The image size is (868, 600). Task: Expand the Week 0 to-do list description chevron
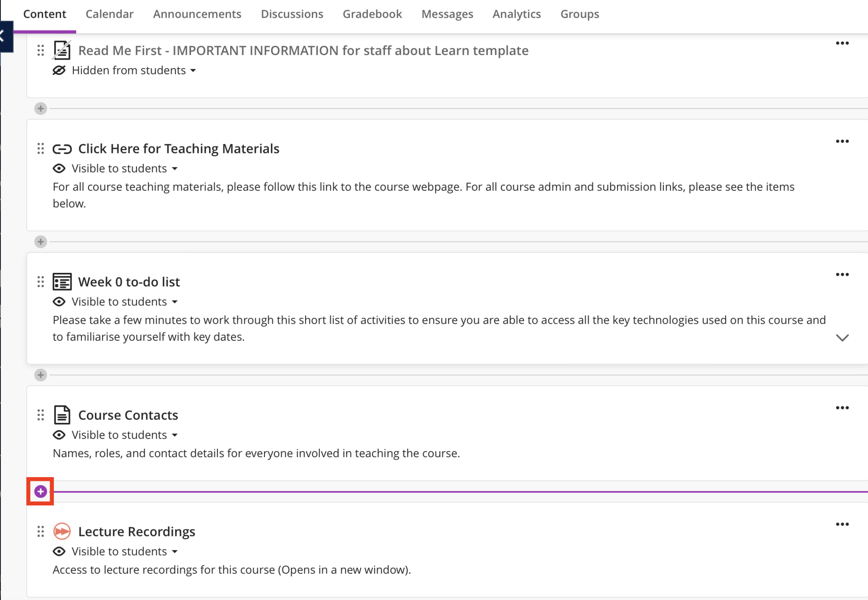[842, 338]
